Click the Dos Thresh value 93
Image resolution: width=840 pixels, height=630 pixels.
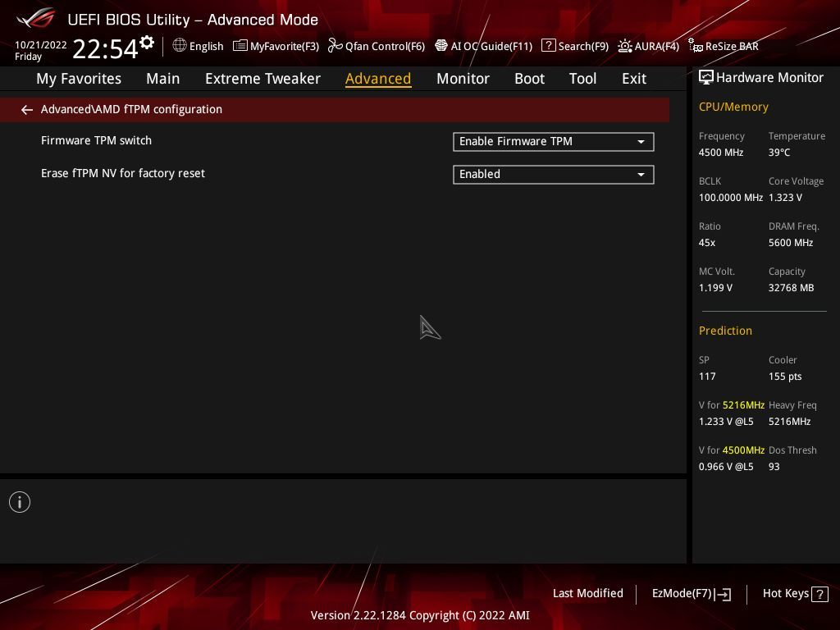click(774, 467)
